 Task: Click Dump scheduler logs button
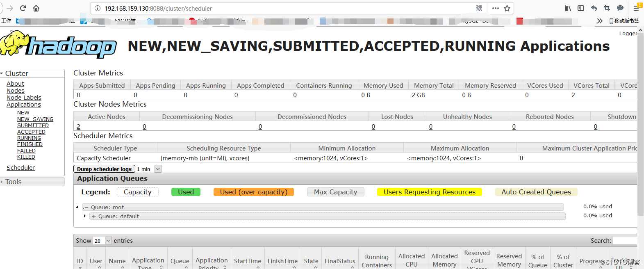[x=104, y=169]
